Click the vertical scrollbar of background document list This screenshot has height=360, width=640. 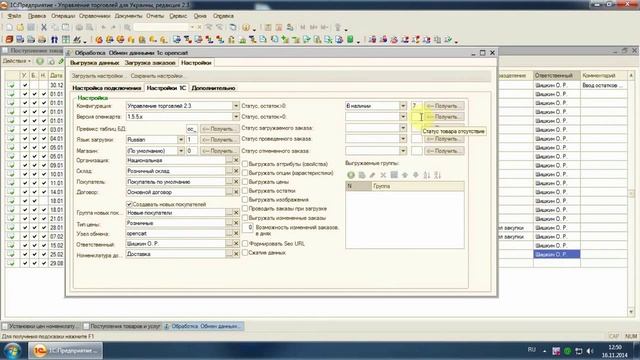[x=631, y=192]
